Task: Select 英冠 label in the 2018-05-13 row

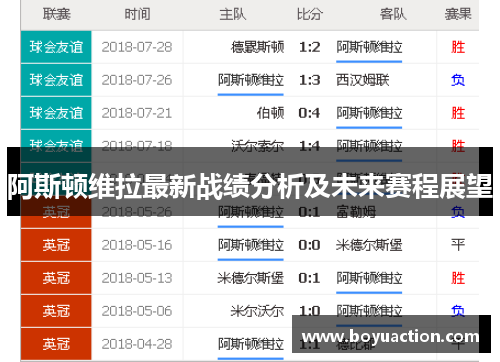Action: click(x=56, y=278)
